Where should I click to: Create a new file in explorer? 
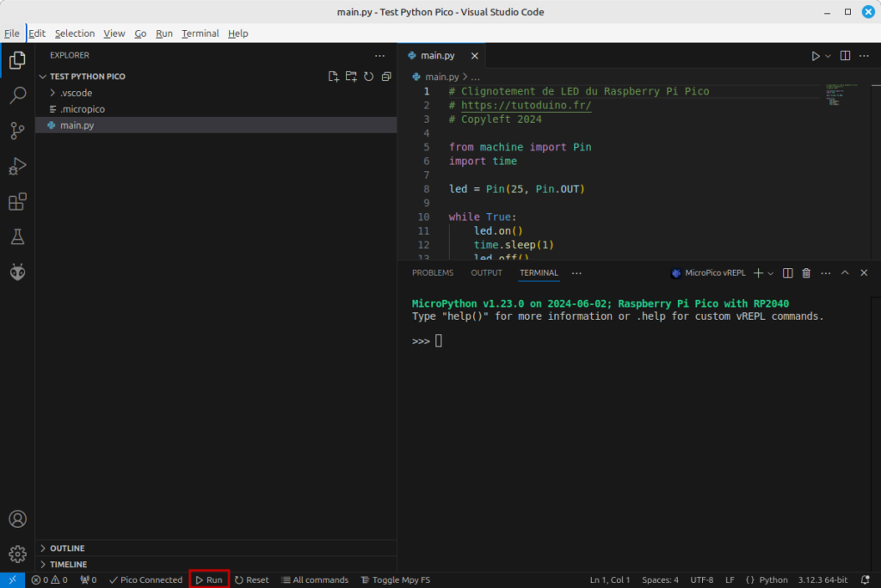(333, 77)
